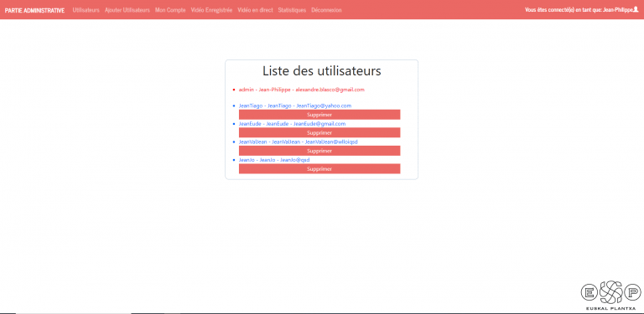Open the Ajouter Utilisateurs page
Image resolution: width=644 pixels, height=314 pixels.
[x=127, y=10]
